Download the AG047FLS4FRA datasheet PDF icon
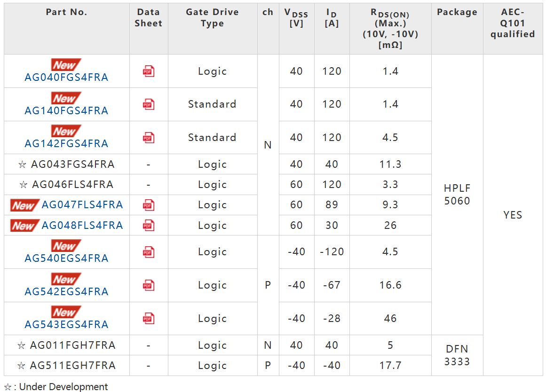 coord(149,205)
